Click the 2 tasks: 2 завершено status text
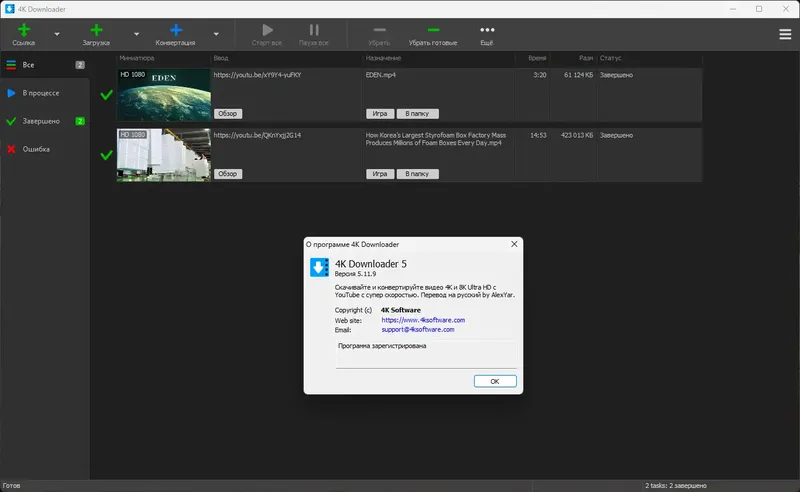 676,486
